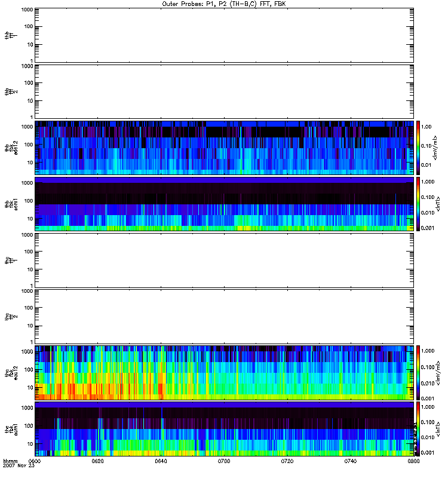Click the 'hhmm' time format label
Screen dimensions: 448x478
pos(10,462)
